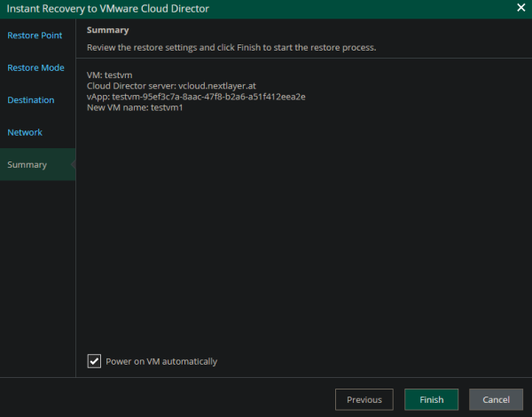The width and height of the screenshot is (532, 417).
Task: Click the 'Review the restore settings' description
Action: click(x=231, y=48)
